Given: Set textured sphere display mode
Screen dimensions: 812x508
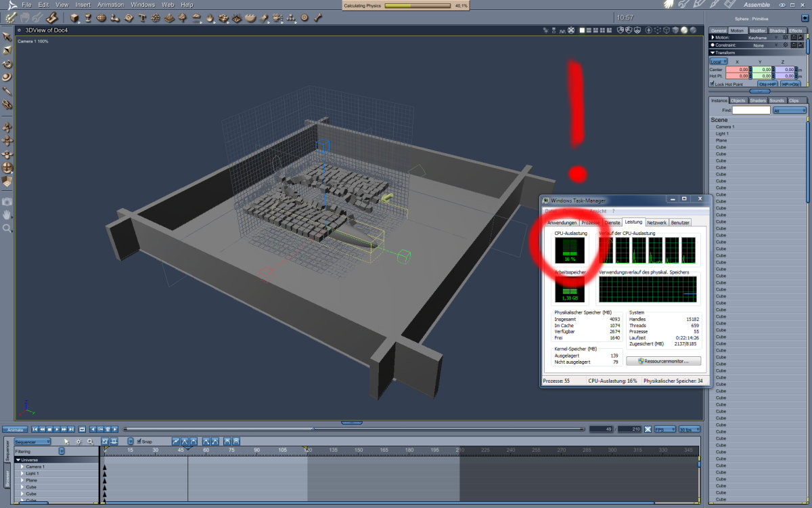Looking at the screenshot, I should [x=693, y=30].
